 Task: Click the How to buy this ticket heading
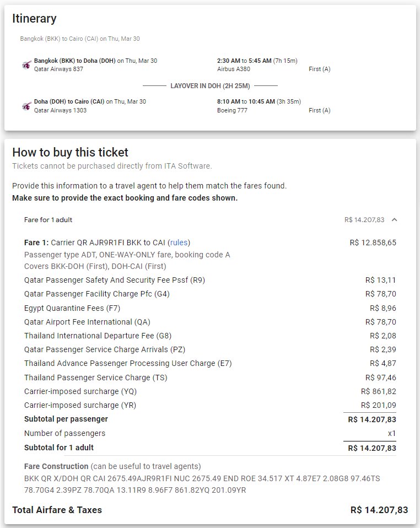click(x=71, y=153)
